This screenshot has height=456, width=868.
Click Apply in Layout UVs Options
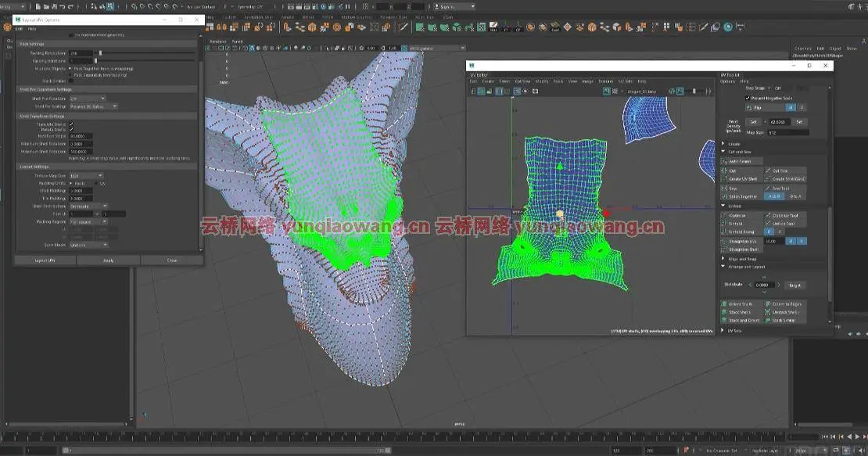click(109, 260)
